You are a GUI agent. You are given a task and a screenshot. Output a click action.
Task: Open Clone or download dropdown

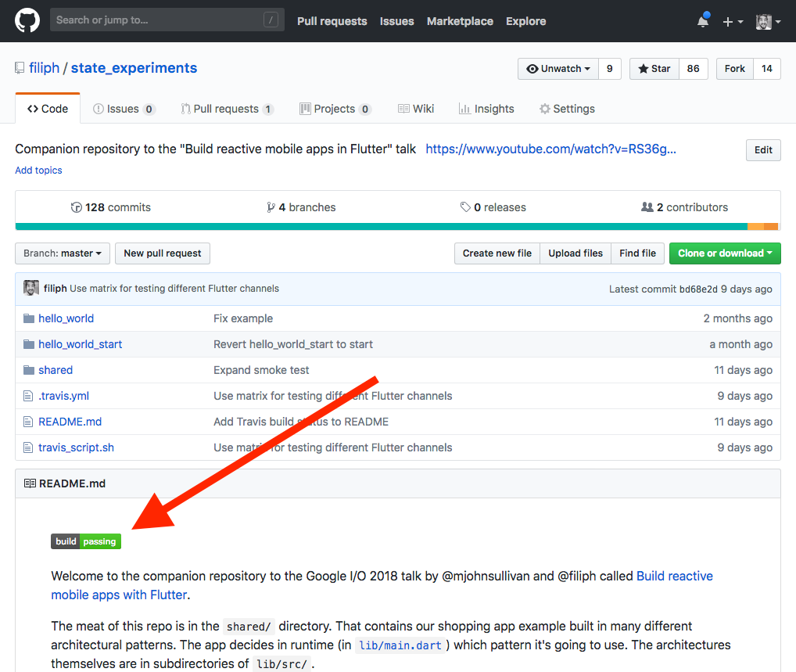[x=725, y=253]
